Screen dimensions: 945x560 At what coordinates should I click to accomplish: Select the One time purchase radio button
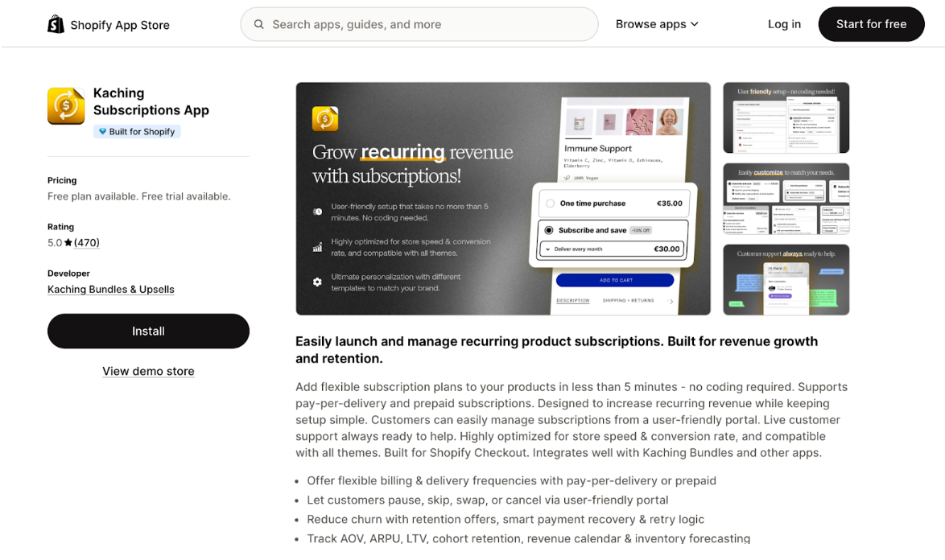click(x=550, y=204)
